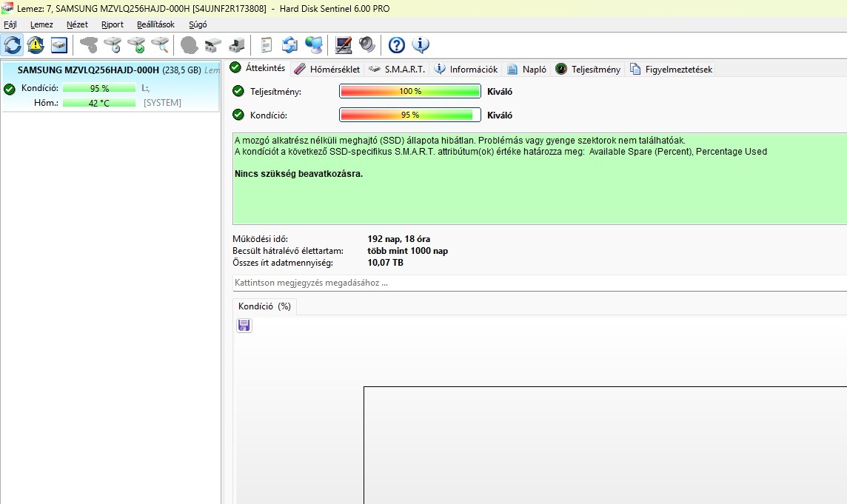This screenshot has width=847, height=504.
Task: Click the refresh with yellow warning icon
Action: point(36,45)
